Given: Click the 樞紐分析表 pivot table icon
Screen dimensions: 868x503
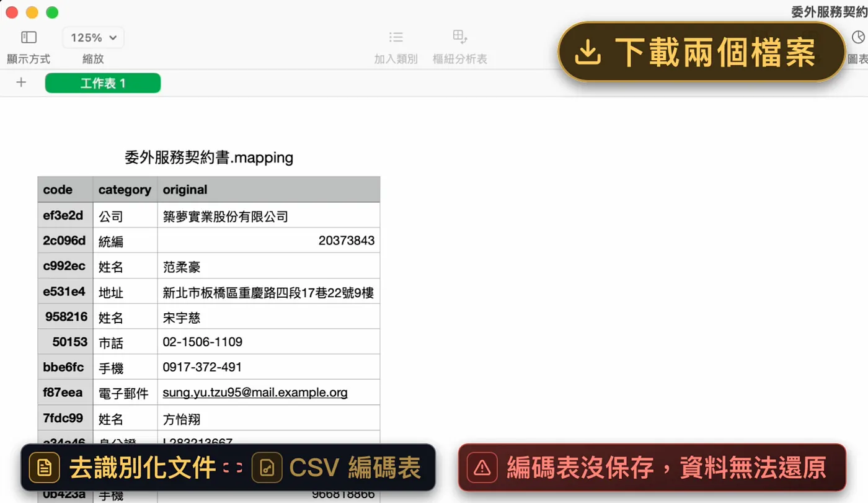Looking at the screenshot, I should point(459,37).
